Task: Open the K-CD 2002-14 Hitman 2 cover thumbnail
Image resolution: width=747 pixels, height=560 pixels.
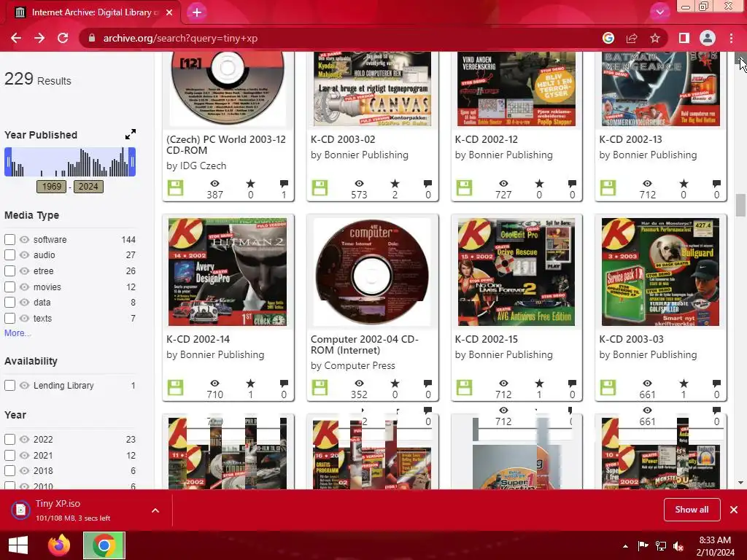Action: pos(228,272)
